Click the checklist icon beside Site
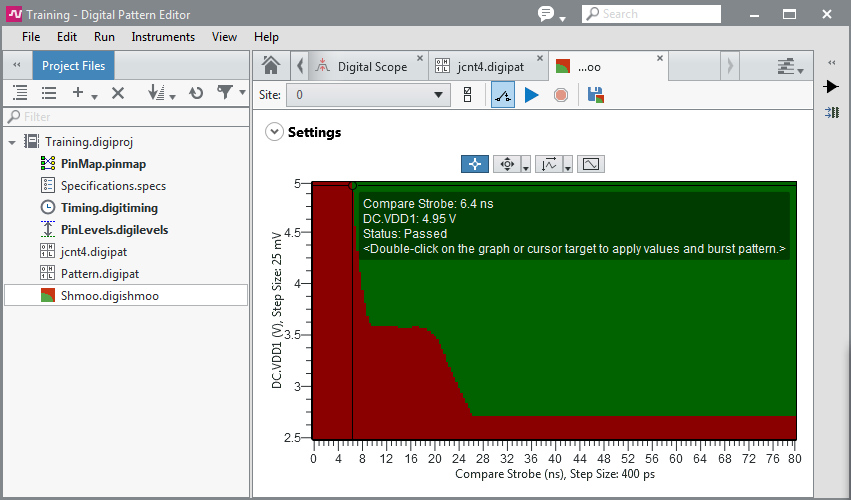Viewport: 851px width, 500px height. [468, 95]
